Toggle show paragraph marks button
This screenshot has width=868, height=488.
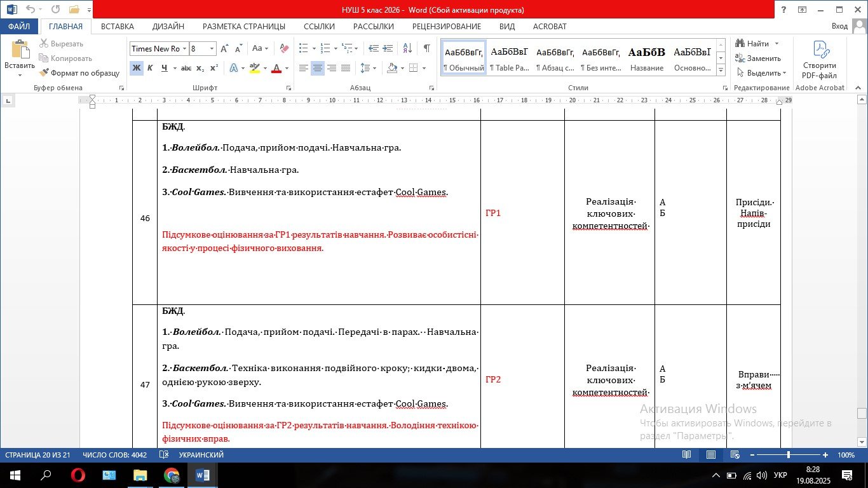[426, 48]
